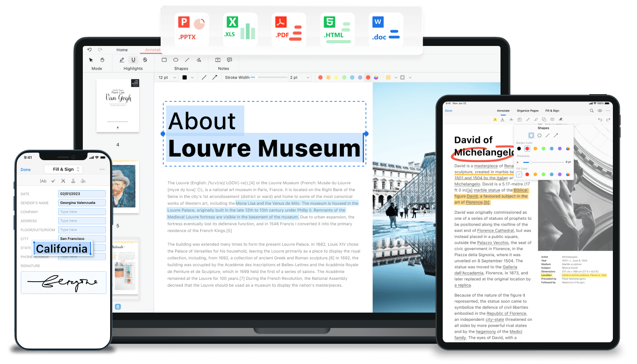Screen dimensions: 637x364
Task: Open the Fill & Sign mode selector on iPhone
Action: point(63,169)
